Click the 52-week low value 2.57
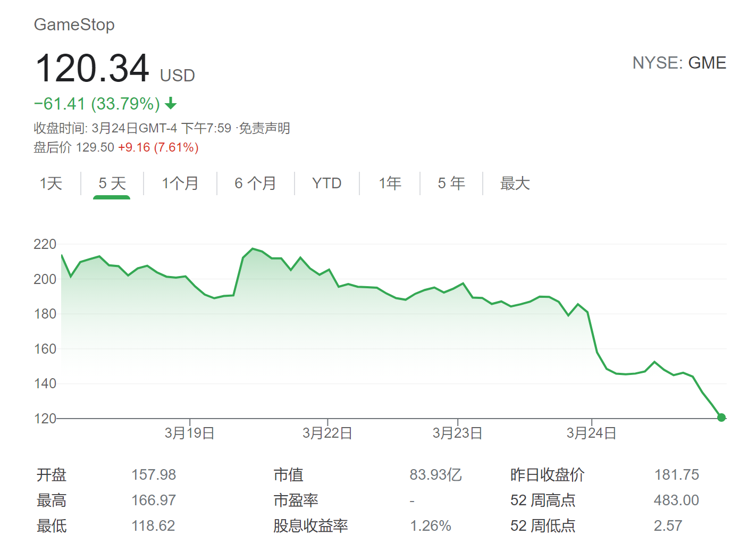The image size is (756, 551). 668,525
